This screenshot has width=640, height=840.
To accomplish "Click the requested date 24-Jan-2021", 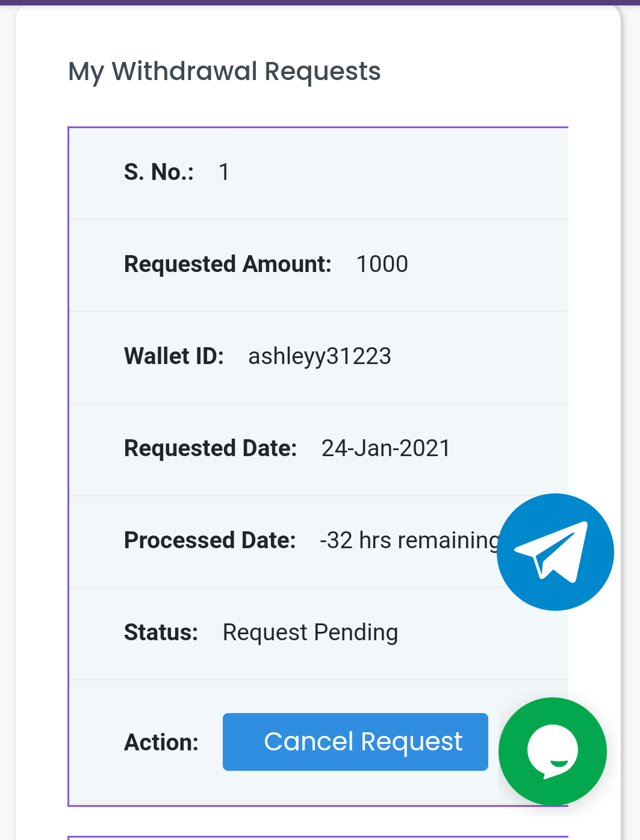I will (386, 448).
